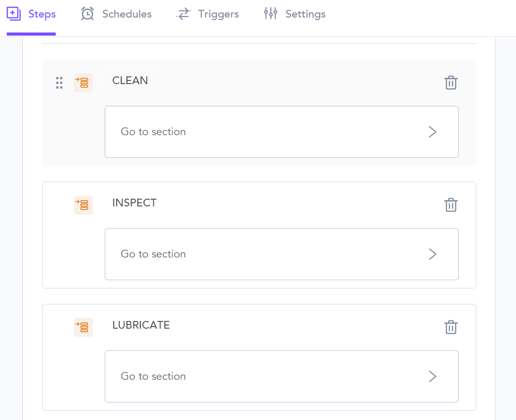Click the drag handle beside CLEAN

(59, 83)
